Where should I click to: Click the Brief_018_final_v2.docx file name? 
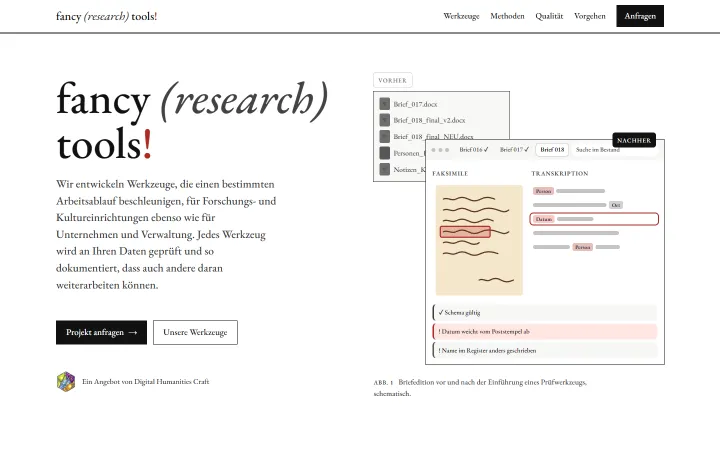(x=429, y=120)
